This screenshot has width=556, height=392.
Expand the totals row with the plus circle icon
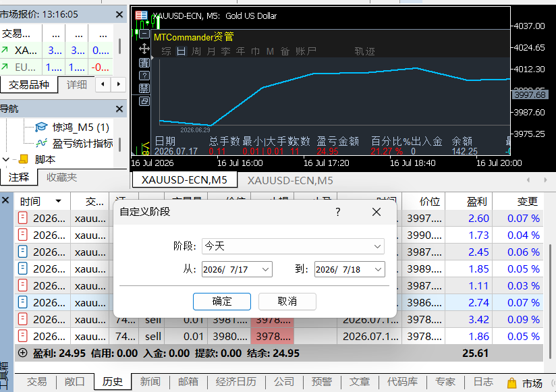point(23,353)
